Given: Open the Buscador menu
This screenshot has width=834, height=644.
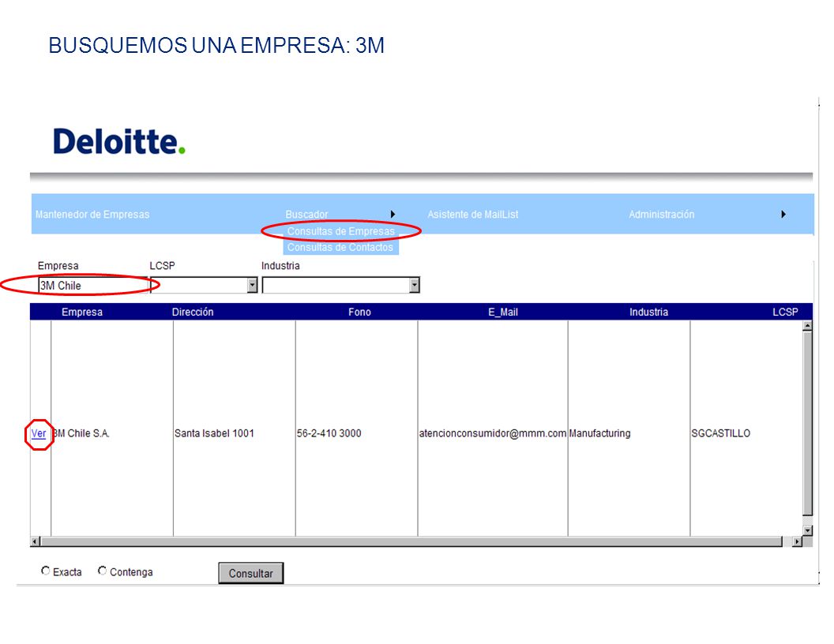Looking at the screenshot, I should pos(306,215).
